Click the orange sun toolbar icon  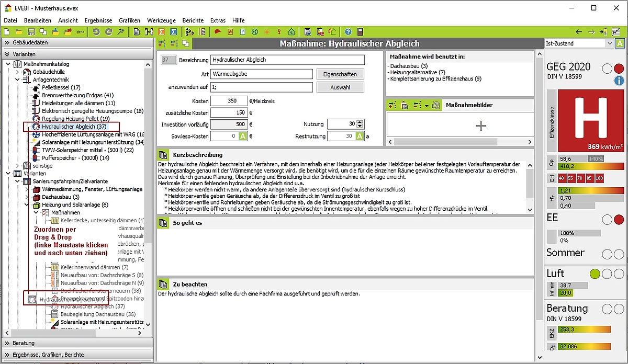point(267,32)
